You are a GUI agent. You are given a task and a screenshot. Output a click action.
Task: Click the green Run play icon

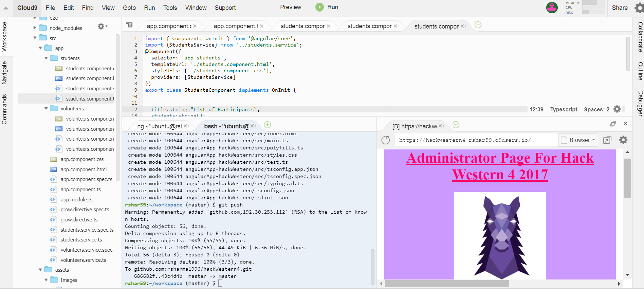[319, 7]
